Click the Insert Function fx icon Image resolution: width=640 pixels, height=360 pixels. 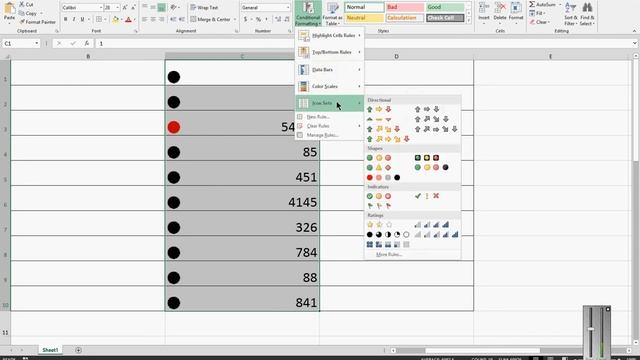coord(87,43)
